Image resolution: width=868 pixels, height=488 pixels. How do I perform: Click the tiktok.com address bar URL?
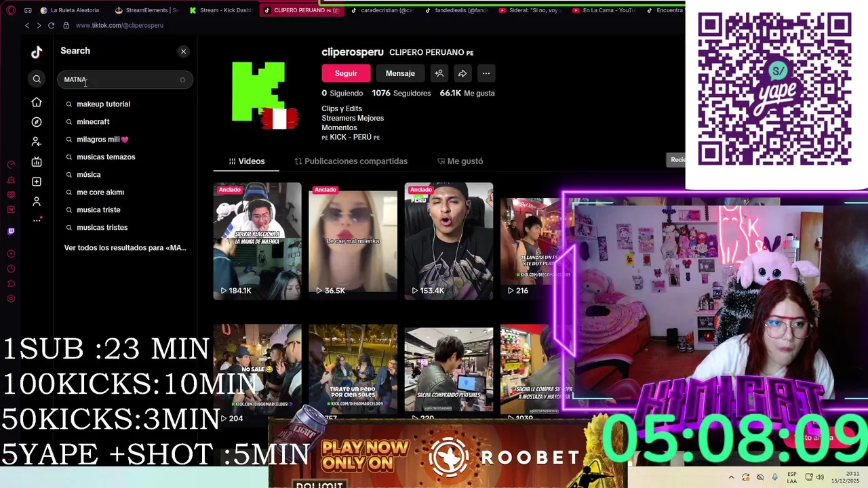(x=119, y=26)
